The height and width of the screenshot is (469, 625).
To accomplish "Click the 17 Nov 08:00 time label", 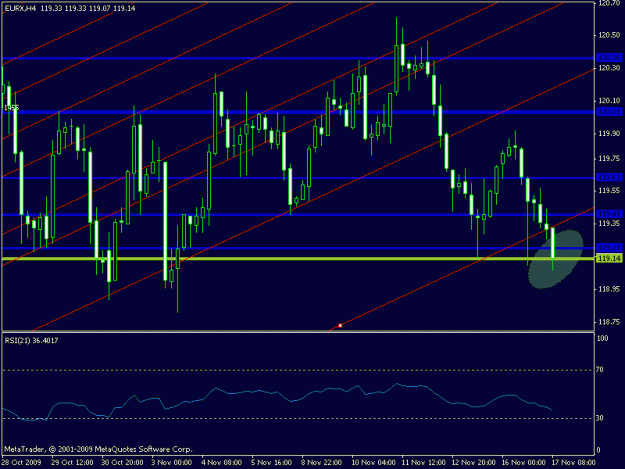I will pyautogui.click(x=573, y=463).
